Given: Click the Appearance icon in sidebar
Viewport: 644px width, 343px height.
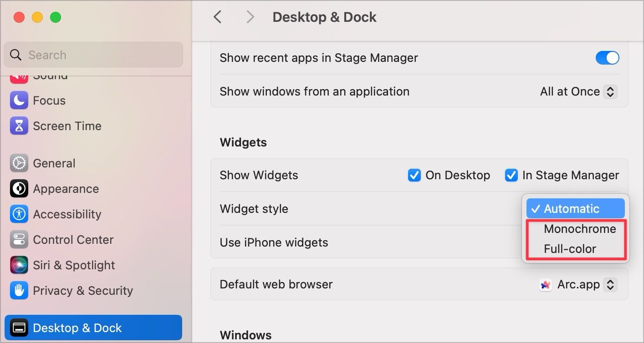Looking at the screenshot, I should [19, 189].
